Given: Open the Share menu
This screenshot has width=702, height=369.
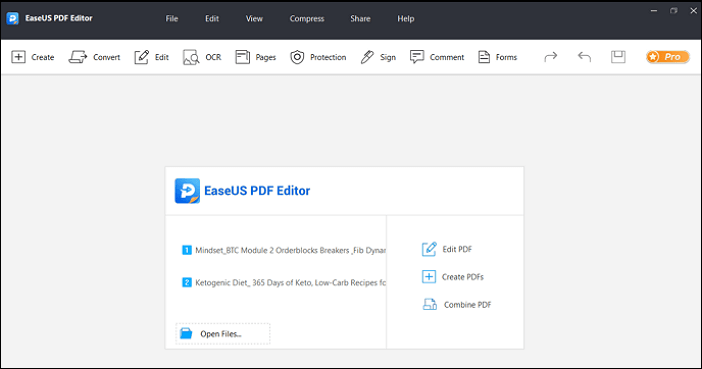Looking at the screenshot, I should (360, 19).
